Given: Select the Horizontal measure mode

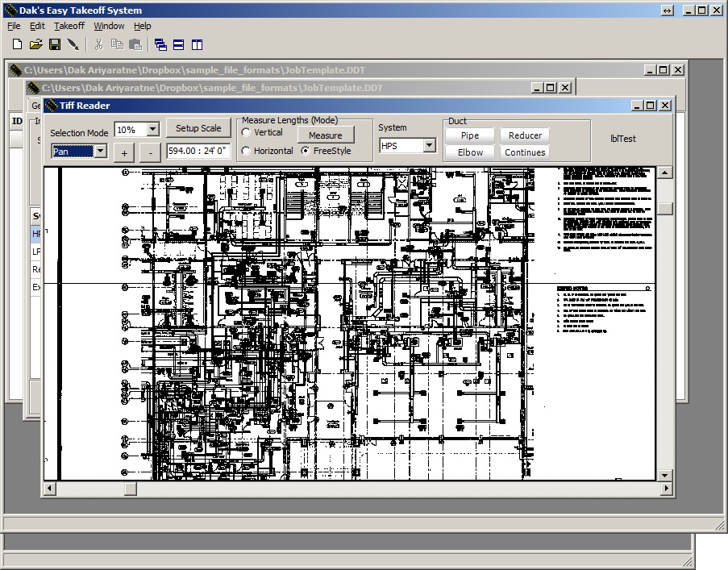Looking at the screenshot, I should (x=246, y=151).
